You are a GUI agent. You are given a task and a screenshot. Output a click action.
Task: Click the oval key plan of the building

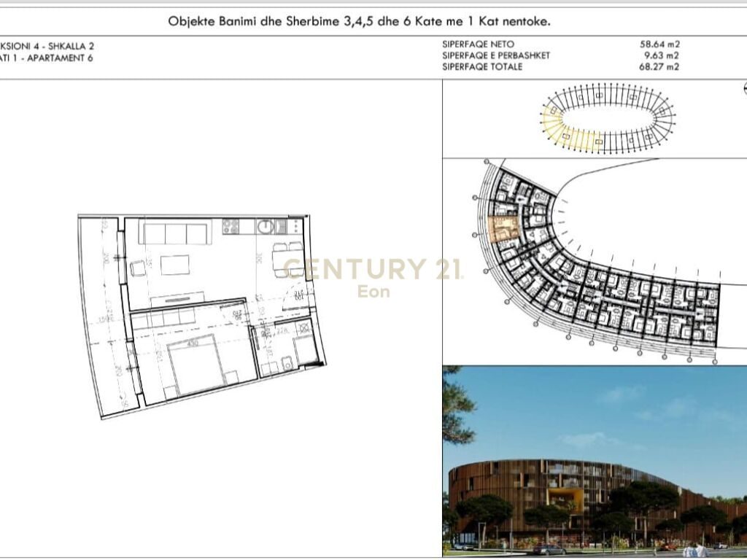[x=608, y=118]
